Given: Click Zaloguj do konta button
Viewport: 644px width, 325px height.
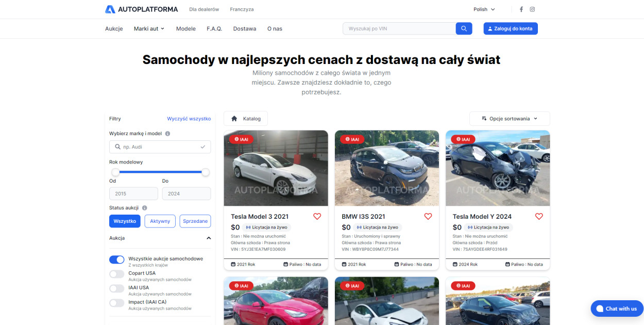Looking at the screenshot, I should click(511, 29).
